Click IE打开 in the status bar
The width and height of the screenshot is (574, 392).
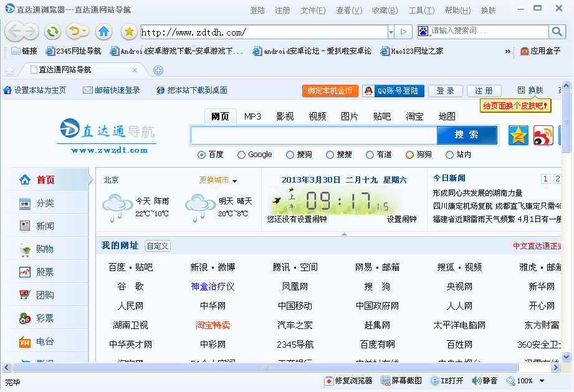pos(447,381)
